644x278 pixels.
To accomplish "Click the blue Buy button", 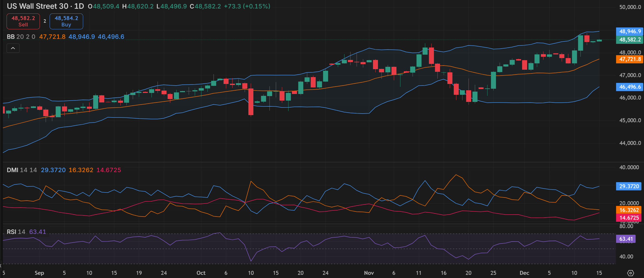I will [x=66, y=21].
